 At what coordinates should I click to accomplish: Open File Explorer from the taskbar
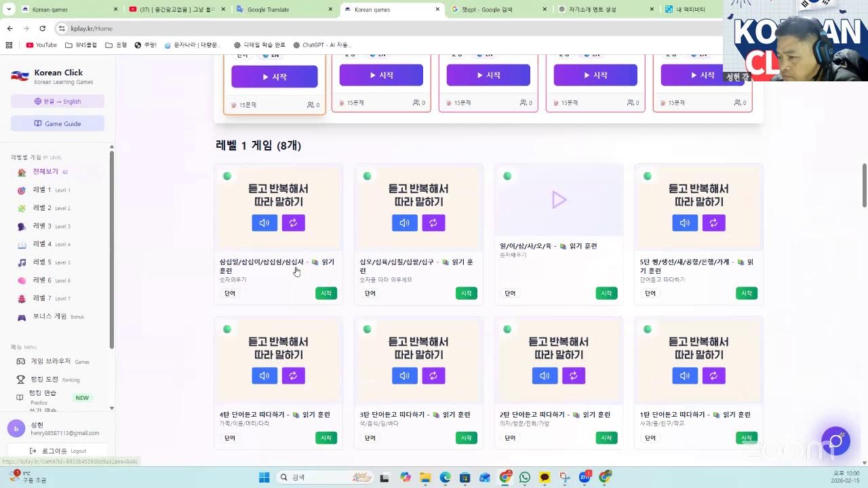[425, 477]
